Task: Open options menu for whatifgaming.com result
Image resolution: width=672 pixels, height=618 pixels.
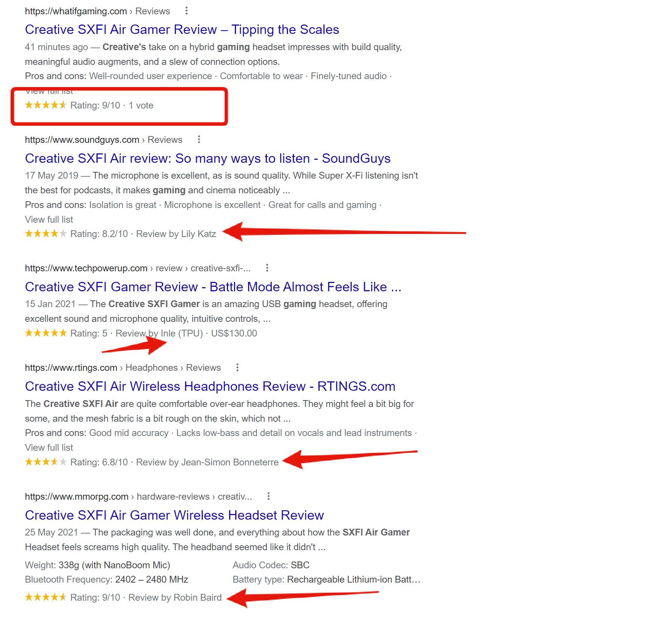Action: point(186,11)
